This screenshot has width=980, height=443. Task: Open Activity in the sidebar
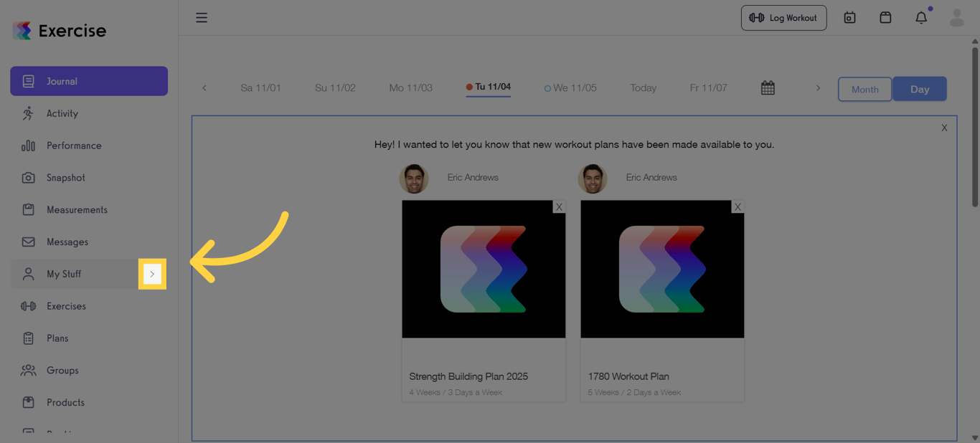89,113
